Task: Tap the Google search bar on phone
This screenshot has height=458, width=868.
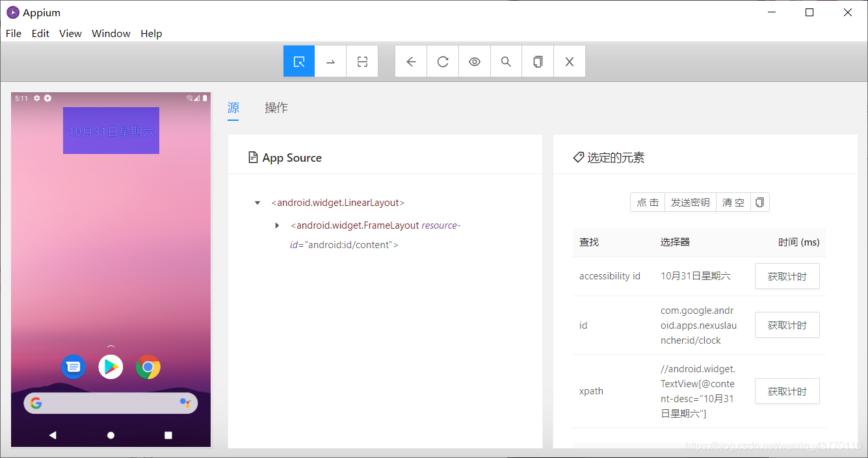Action: [111, 403]
